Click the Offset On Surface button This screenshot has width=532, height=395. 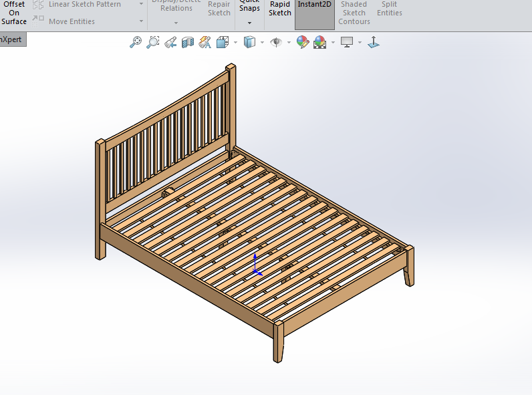[14, 13]
